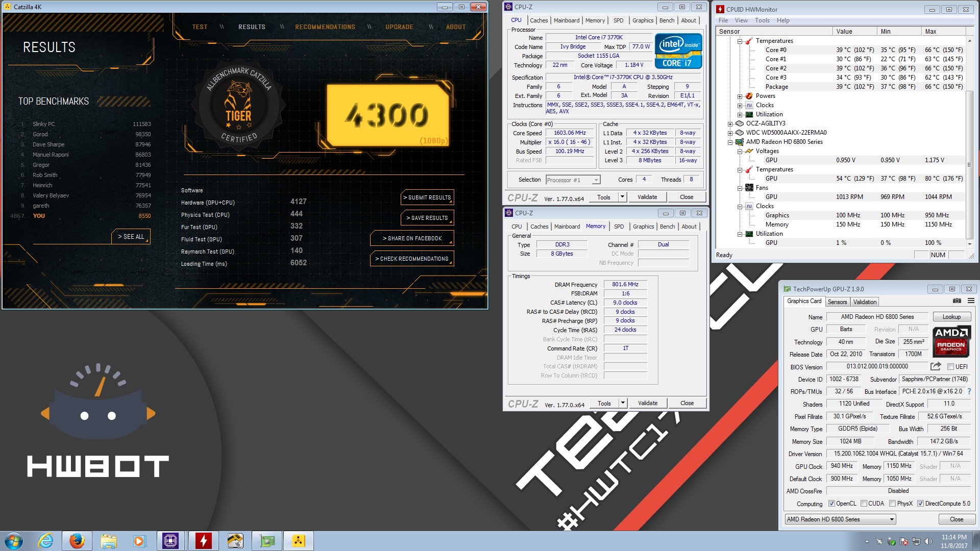This screenshot has width=980, height=551.
Task: Click the Fans icon in HWMonitor tree
Action: click(x=749, y=188)
